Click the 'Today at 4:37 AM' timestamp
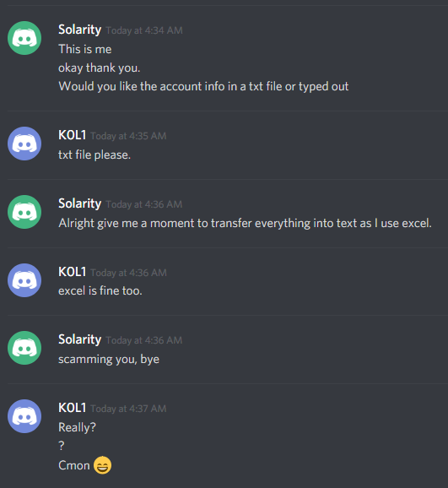Image resolution: width=448 pixels, height=488 pixels. pyautogui.click(x=128, y=409)
